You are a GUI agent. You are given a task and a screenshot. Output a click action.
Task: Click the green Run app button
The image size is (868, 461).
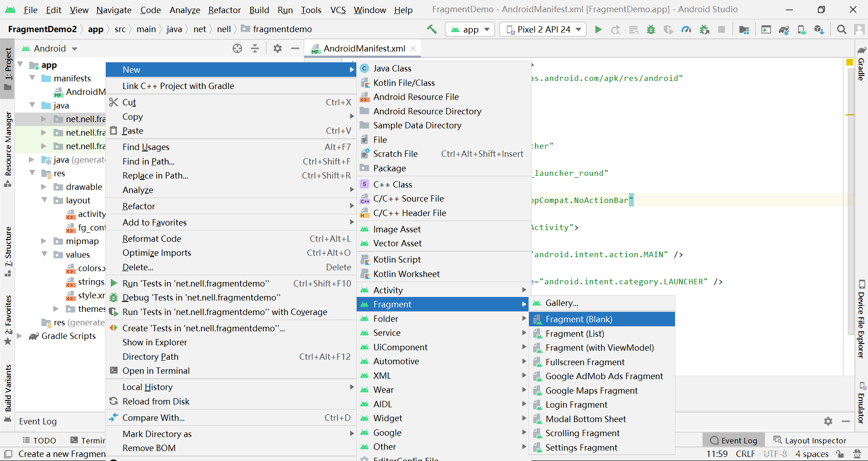598,29
